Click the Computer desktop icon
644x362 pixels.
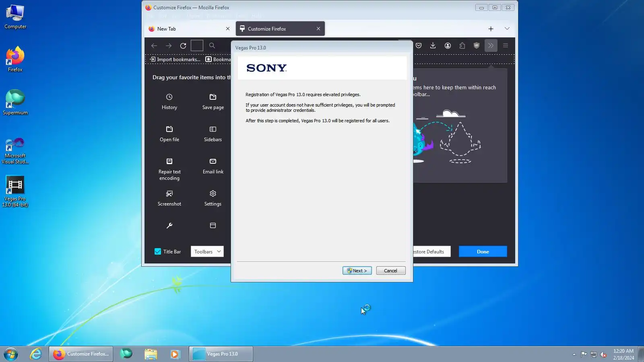(x=15, y=17)
